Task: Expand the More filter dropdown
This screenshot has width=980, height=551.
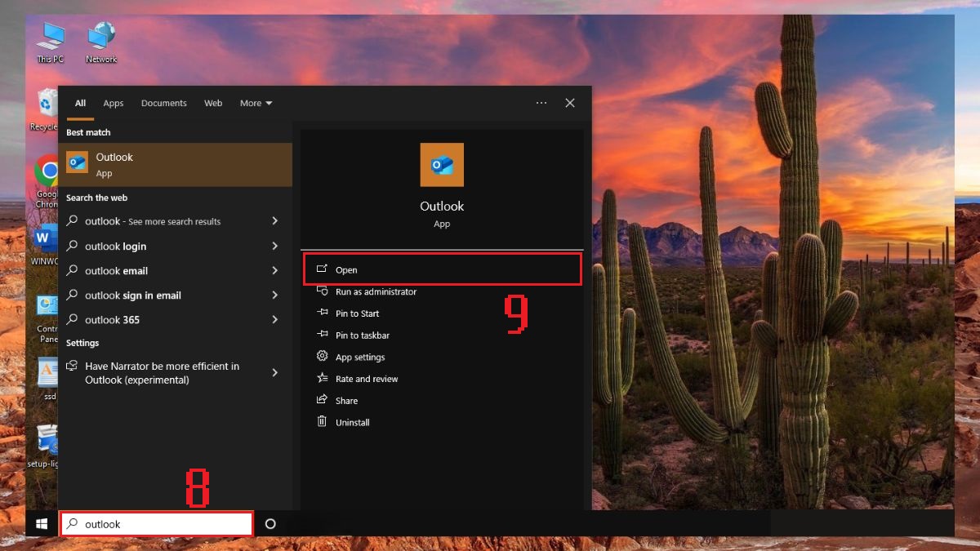Action: pyautogui.click(x=256, y=103)
